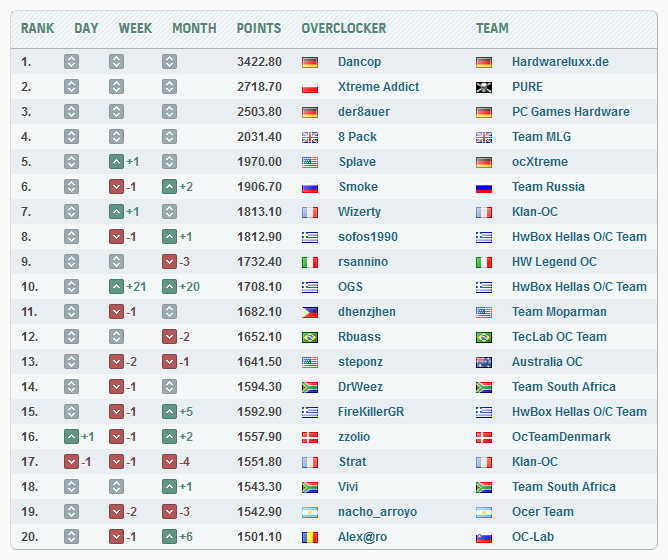The width and height of the screenshot is (668, 560).
Task: Click green month +6 arrow for Alex@ro
Action: click(x=170, y=537)
